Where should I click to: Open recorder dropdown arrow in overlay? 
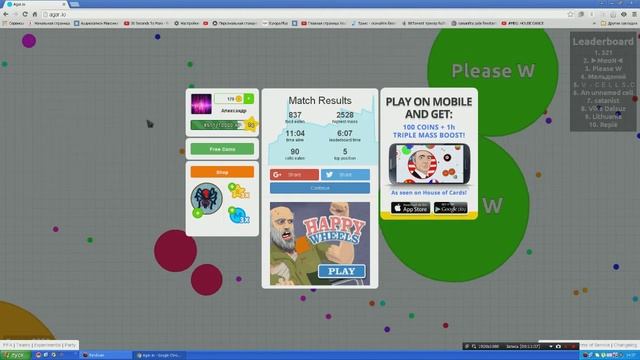coord(551,346)
